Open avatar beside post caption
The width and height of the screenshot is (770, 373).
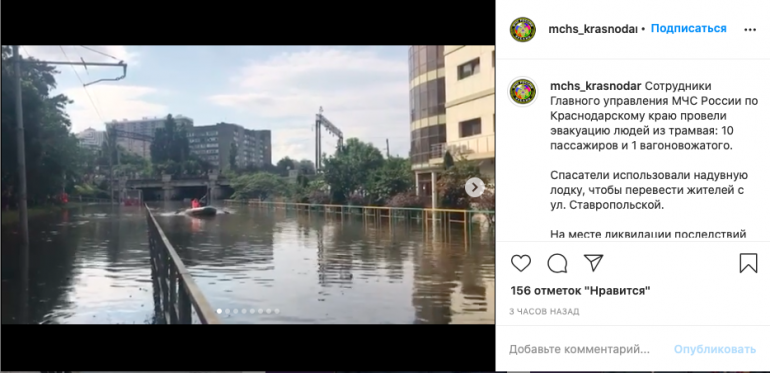point(522,92)
